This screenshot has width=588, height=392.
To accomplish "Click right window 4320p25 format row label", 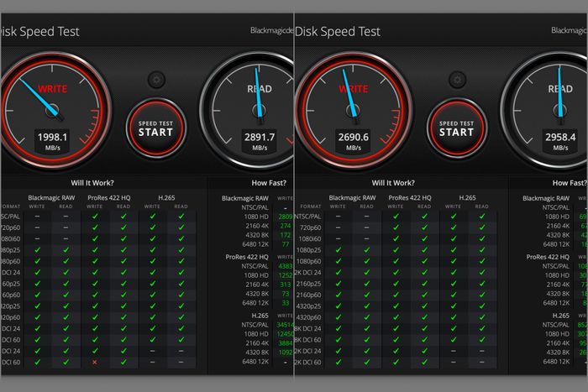I will coord(309,306).
